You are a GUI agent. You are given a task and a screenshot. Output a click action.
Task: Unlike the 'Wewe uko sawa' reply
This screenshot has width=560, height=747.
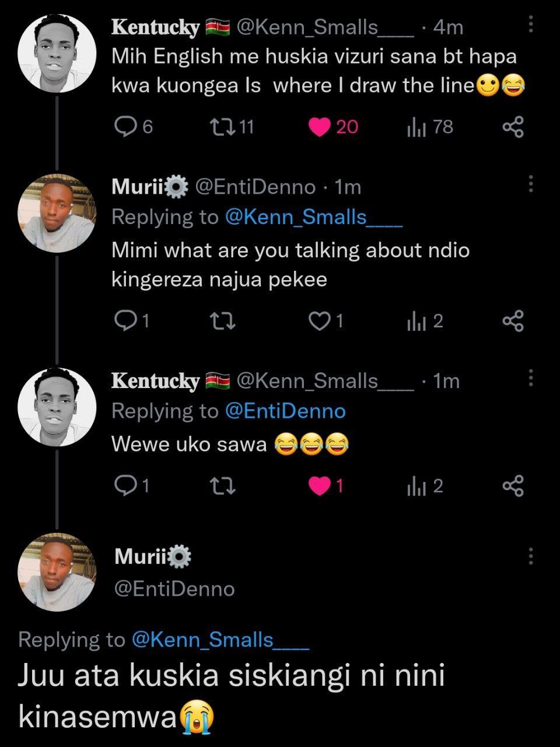point(319,486)
